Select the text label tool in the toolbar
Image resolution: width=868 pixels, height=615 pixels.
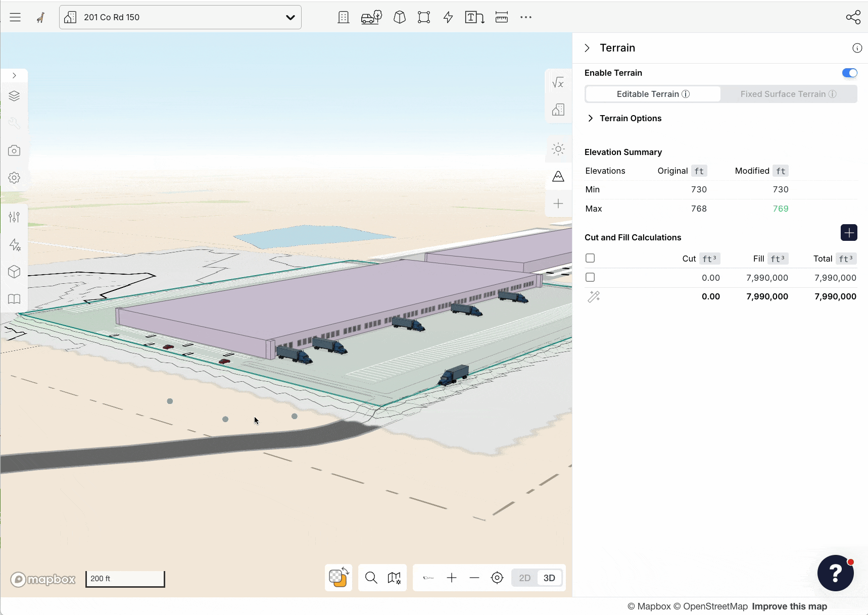tap(474, 17)
